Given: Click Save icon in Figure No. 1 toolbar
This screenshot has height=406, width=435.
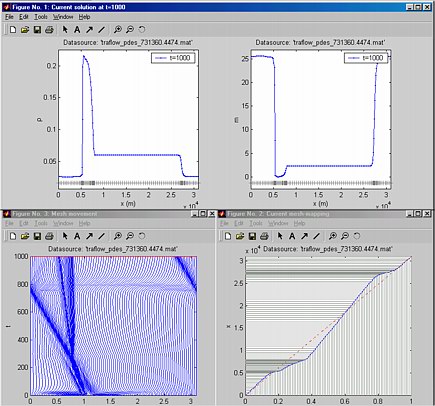Looking at the screenshot, I should (37, 30).
